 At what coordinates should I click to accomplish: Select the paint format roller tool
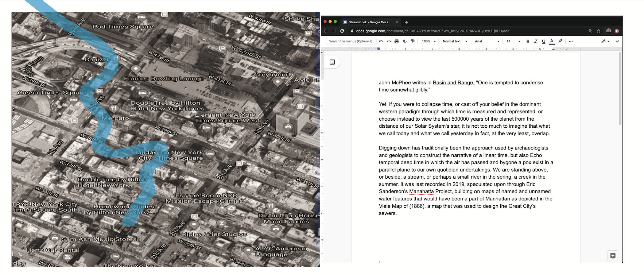pyautogui.click(x=413, y=41)
